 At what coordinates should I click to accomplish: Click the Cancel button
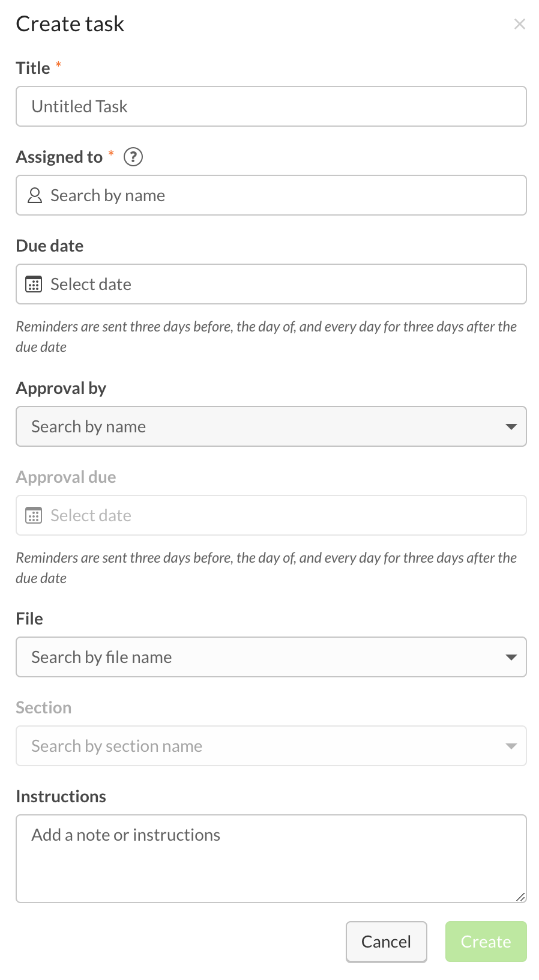click(x=386, y=942)
